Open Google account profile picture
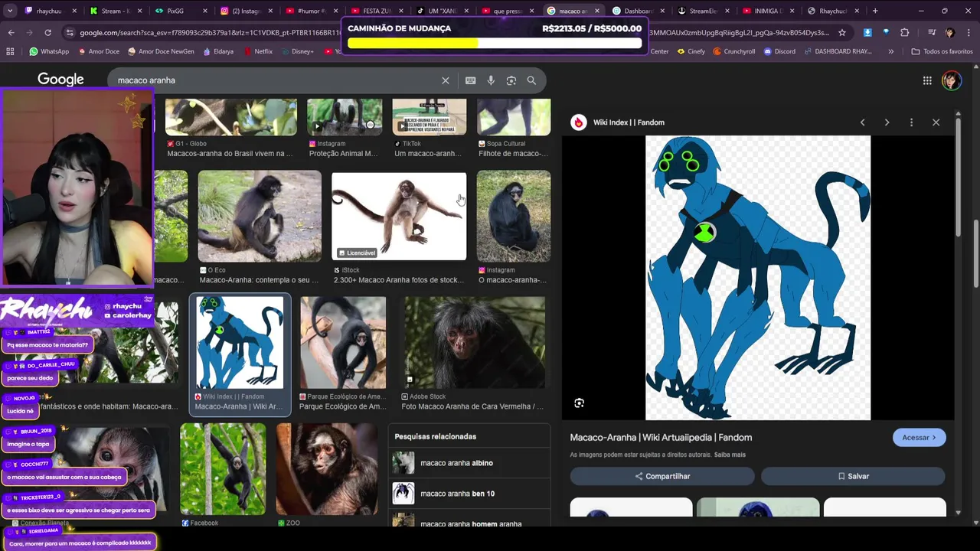 pos(952,80)
